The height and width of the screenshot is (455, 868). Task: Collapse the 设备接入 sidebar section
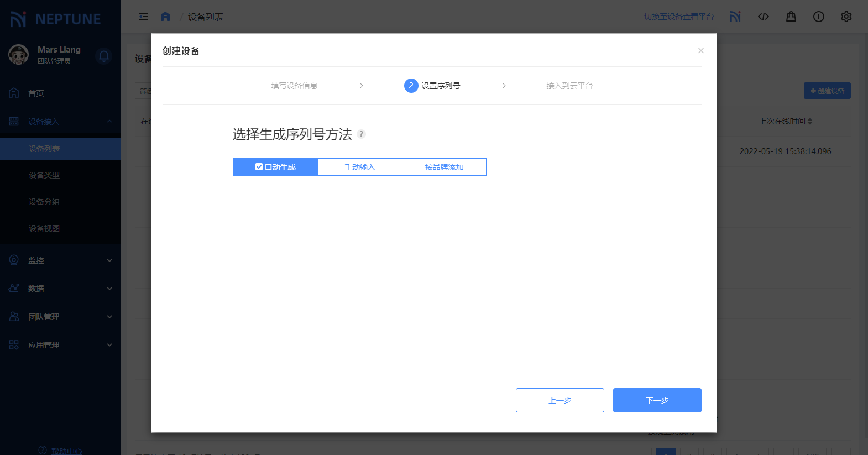[x=60, y=122]
